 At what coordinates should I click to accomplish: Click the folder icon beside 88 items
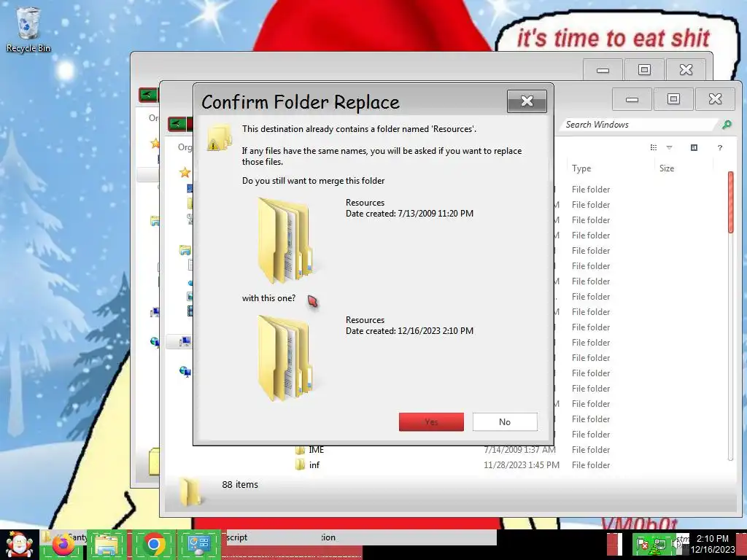click(x=190, y=491)
